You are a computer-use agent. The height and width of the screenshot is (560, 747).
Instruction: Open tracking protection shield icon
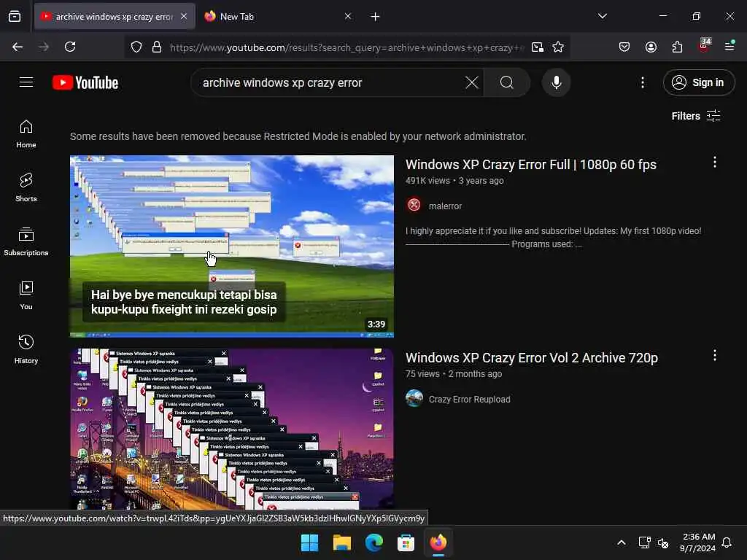point(136,47)
